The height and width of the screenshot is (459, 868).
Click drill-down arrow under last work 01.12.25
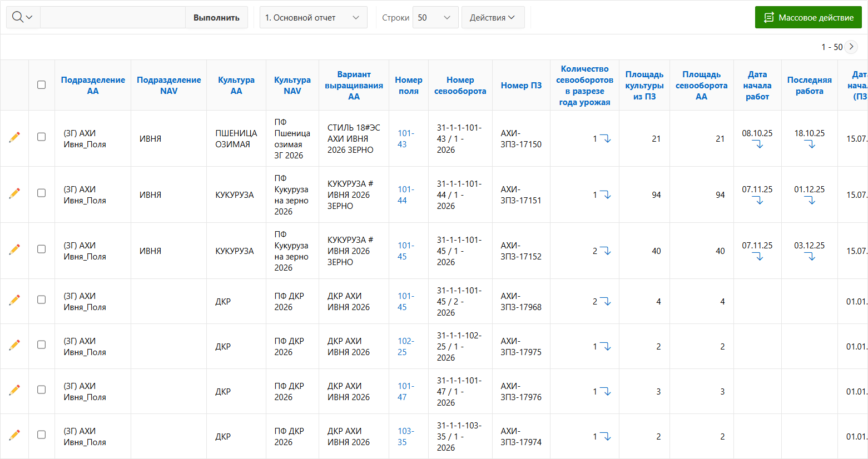pos(810,201)
